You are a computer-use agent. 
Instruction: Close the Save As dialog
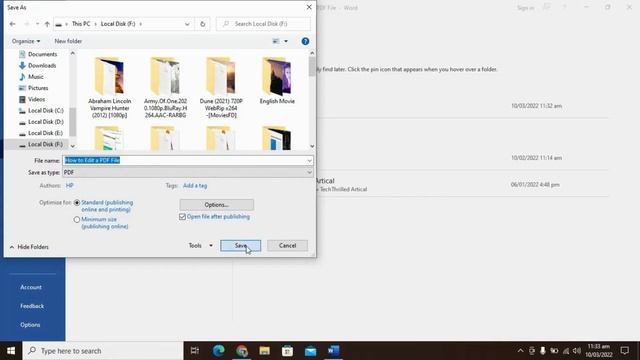click(x=309, y=7)
